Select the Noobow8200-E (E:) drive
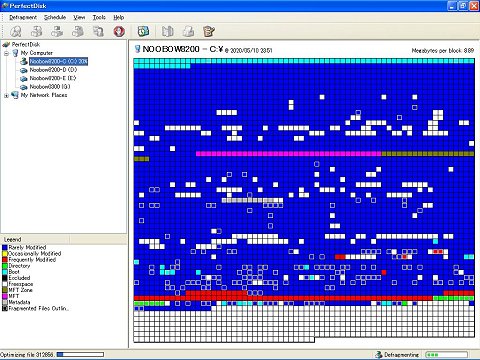This screenshot has width=480, height=360. (53, 78)
